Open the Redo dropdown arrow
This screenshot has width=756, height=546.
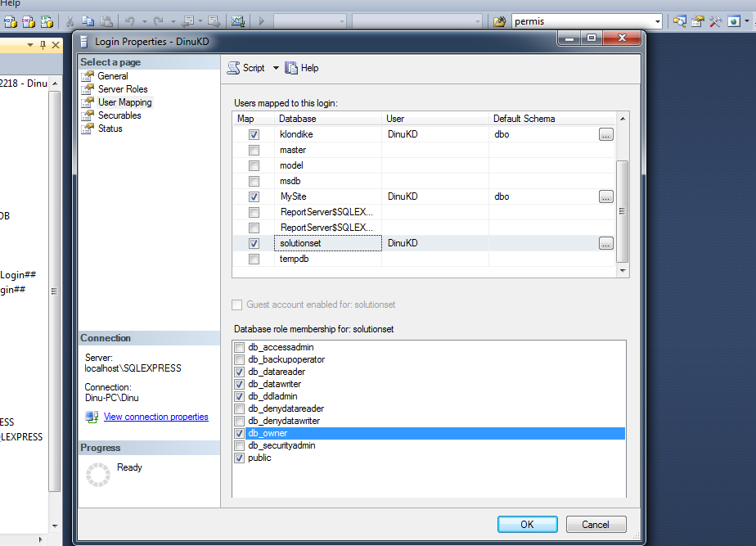click(x=173, y=20)
